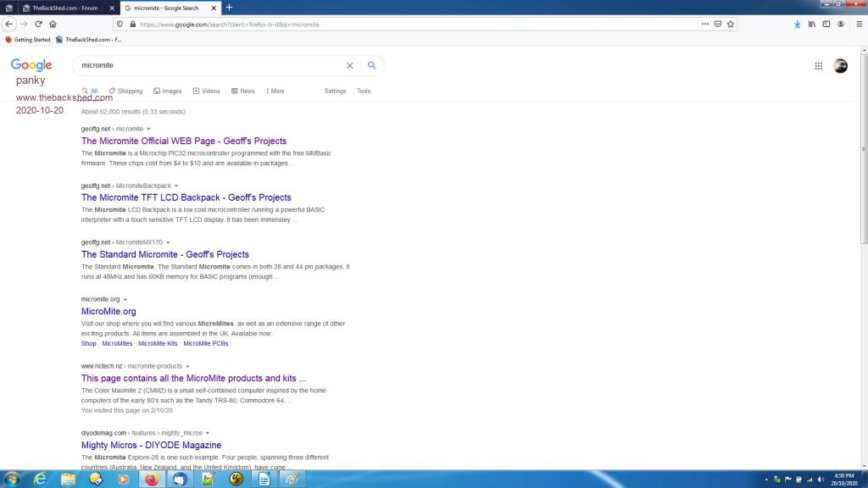Open the Google apps grid
The height and width of the screenshot is (488, 868).
818,66
